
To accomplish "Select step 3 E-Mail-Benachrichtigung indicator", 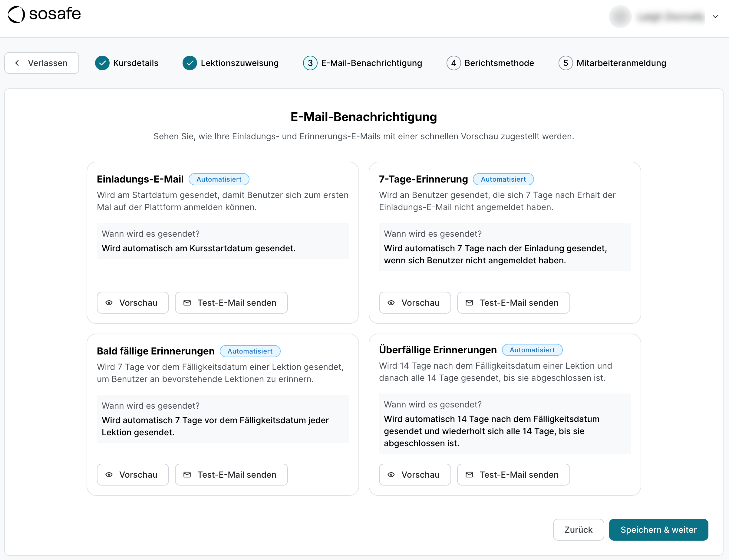I will point(310,63).
